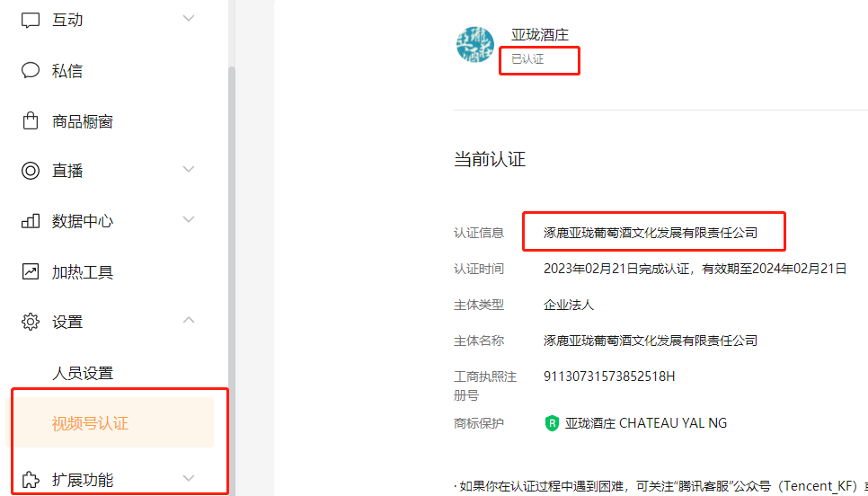
Task: Click the 认证时间 field label
Action: (x=479, y=269)
